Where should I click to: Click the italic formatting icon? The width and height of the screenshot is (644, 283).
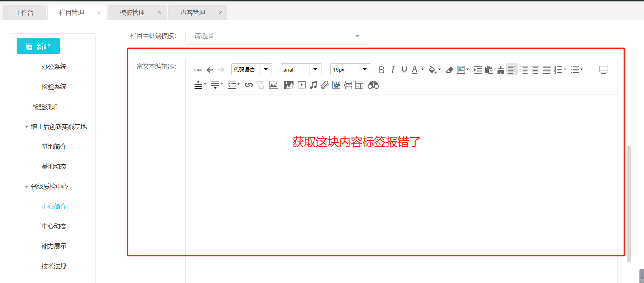pyautogui.click(x=393, y=70)
